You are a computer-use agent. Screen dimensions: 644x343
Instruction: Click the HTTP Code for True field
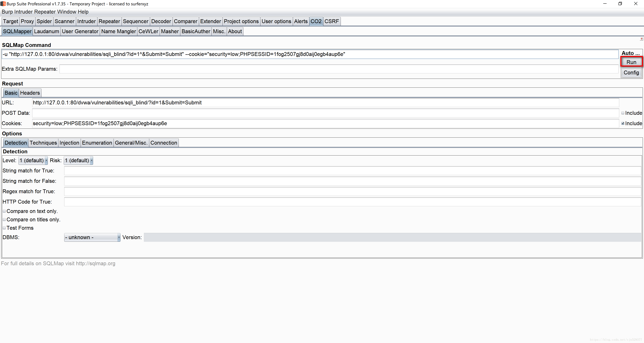point(353,202)
